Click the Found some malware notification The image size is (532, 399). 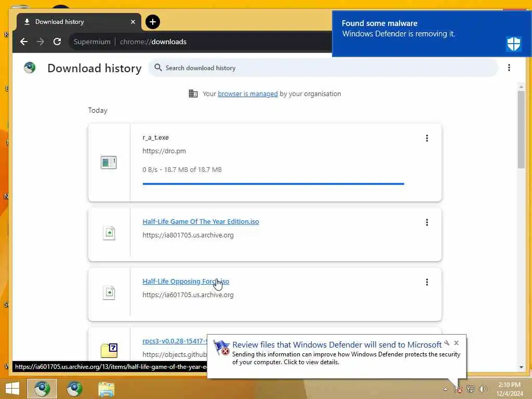point(432,34)
